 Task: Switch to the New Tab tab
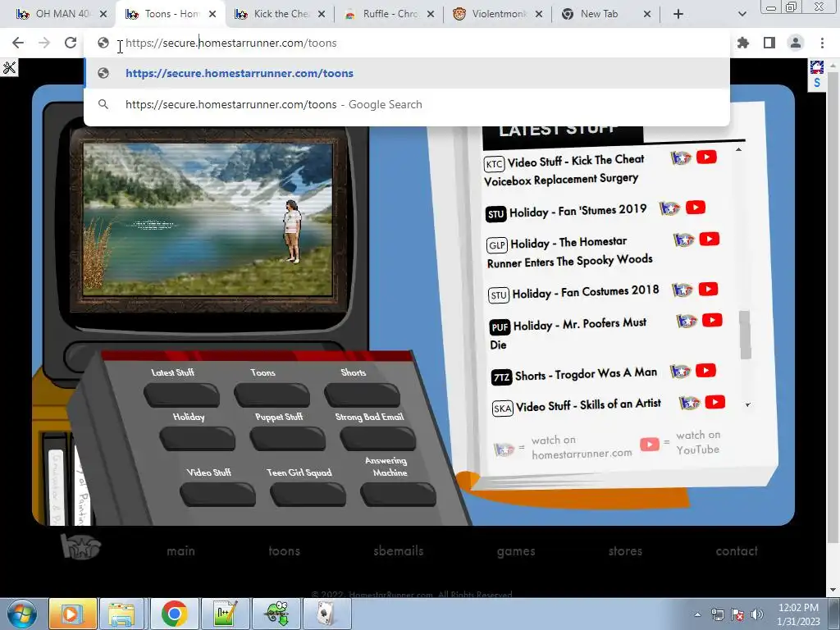point(605,14)
